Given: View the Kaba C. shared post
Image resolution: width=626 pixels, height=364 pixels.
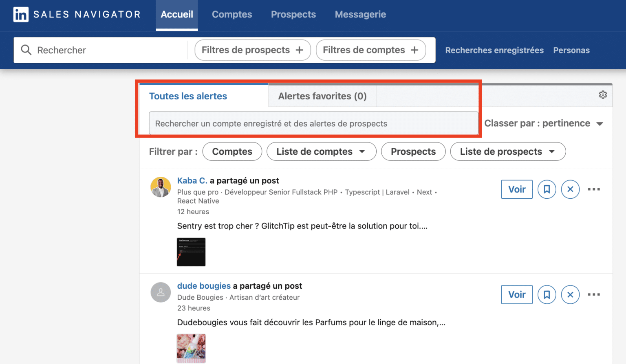Looking at the screenshot, I should tap(516, 189).
